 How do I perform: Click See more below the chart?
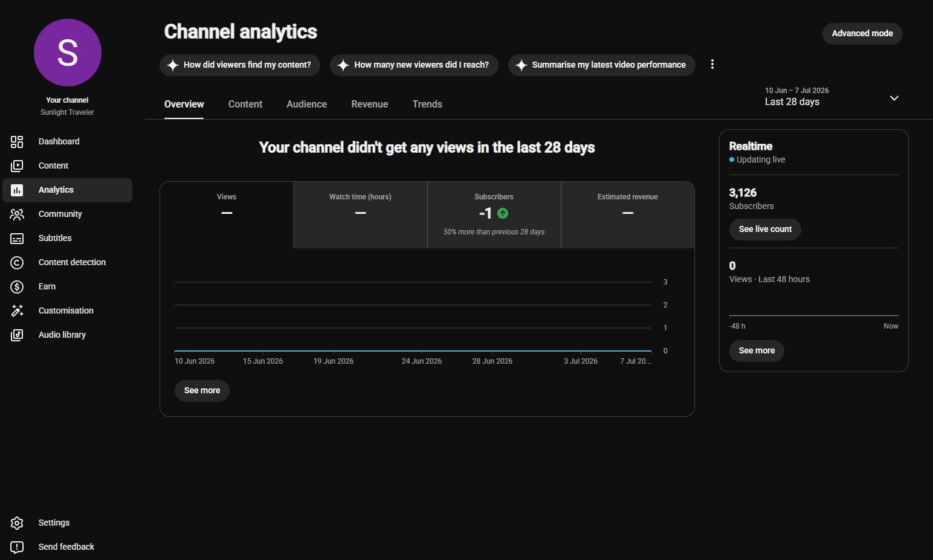tap(202, 391)
